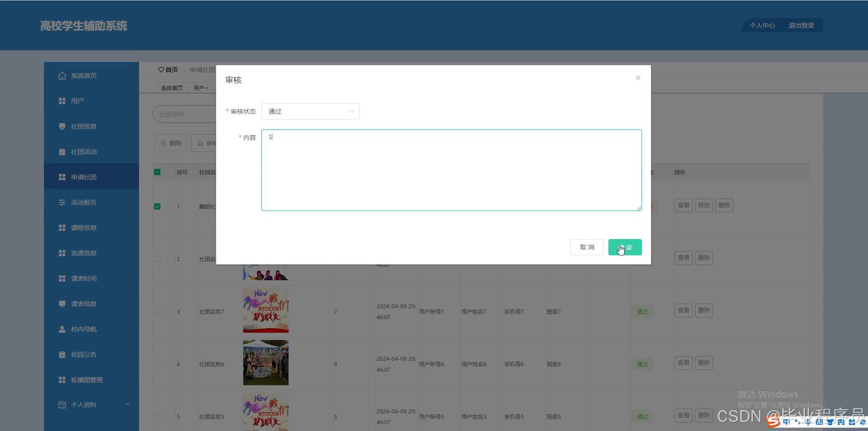Go to 首页 breadcrumb with heart icon
The height and width of the screenshot is (431, 868).
click(168, 70)
